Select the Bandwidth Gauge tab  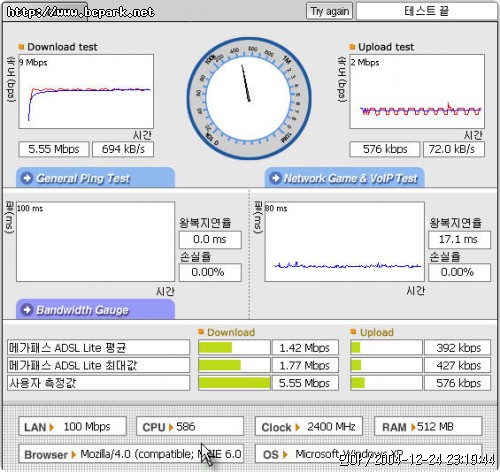point(95,310)
